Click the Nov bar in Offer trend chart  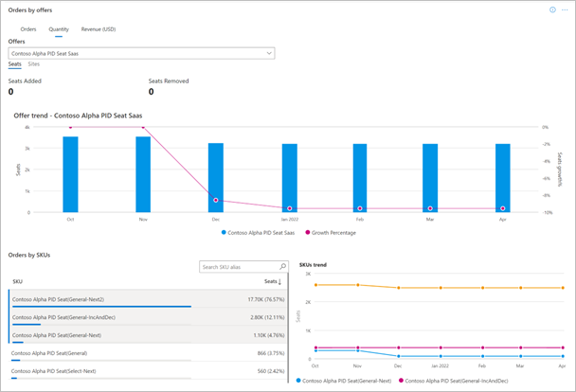pos(143,174)
